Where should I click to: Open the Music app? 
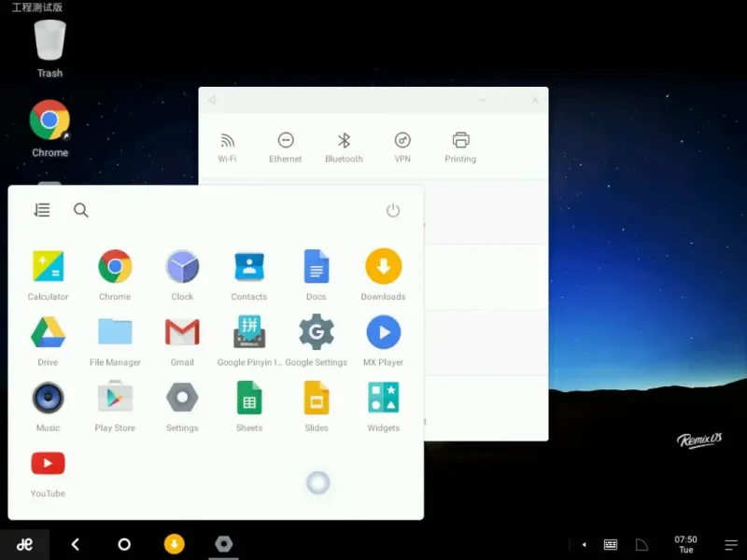pos(49,406)
